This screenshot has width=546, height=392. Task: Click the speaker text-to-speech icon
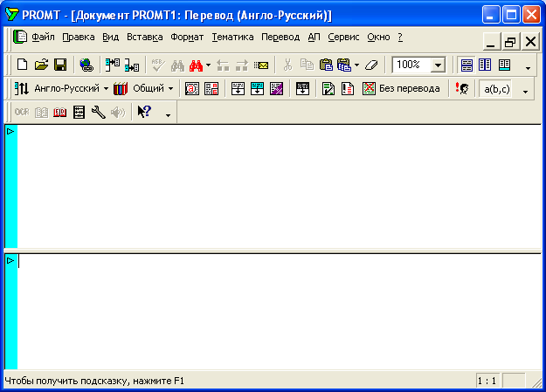pos(118,112)
